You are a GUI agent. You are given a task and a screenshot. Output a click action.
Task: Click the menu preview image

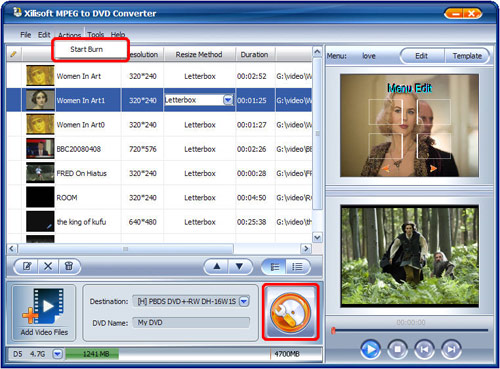(409, 125)
